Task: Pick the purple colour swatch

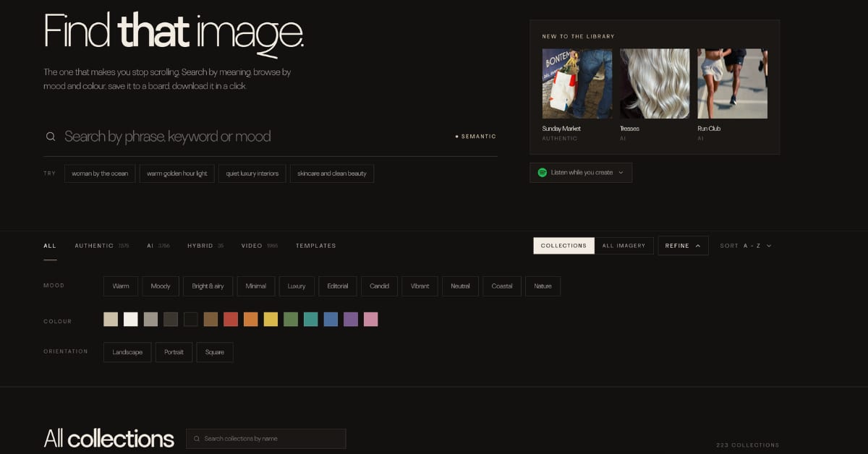Action: click(351, 320)
